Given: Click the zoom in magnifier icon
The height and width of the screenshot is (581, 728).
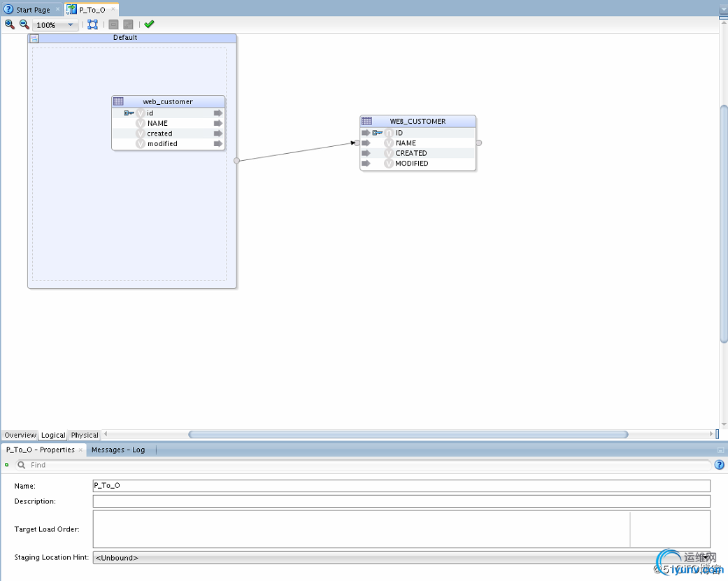Looking at the screenshot, I should click(10, 24).
